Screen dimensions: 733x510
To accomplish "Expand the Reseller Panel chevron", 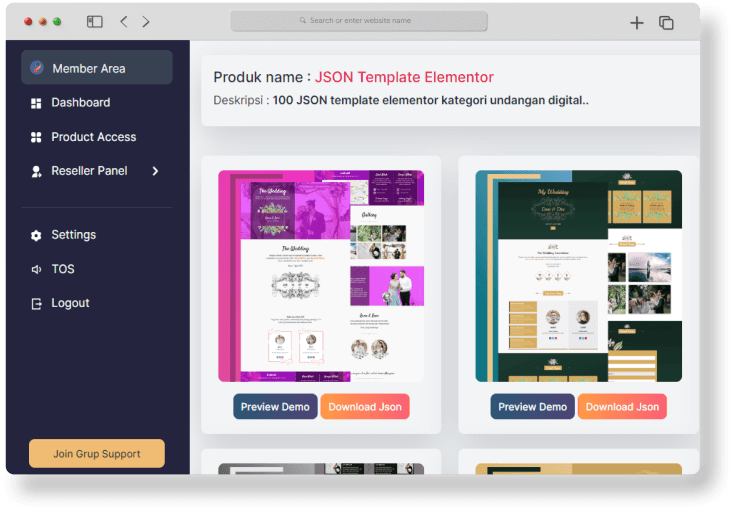I will pyautogui.click(x=155, y=171).
